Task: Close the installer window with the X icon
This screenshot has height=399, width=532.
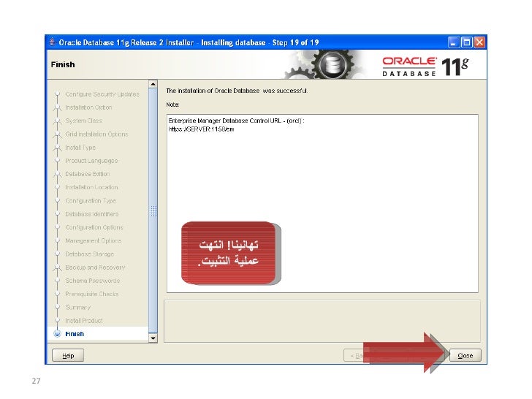Action: [x=479, y=42]
